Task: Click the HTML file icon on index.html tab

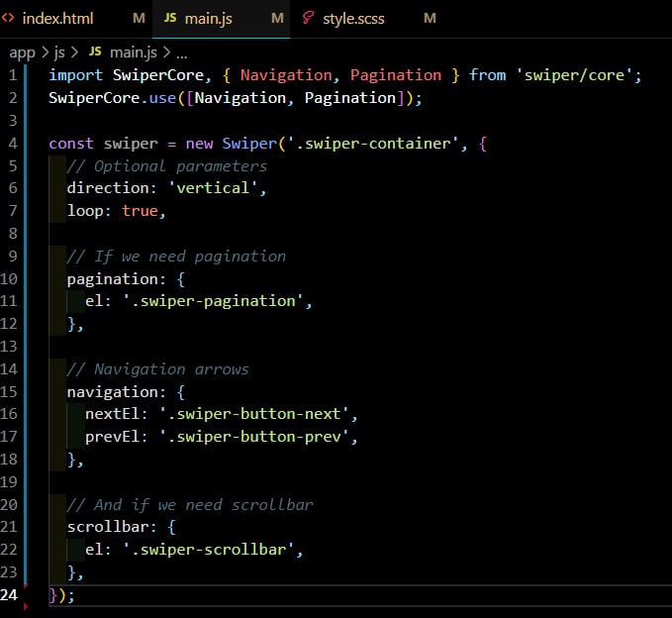Action: click(8, 18)
